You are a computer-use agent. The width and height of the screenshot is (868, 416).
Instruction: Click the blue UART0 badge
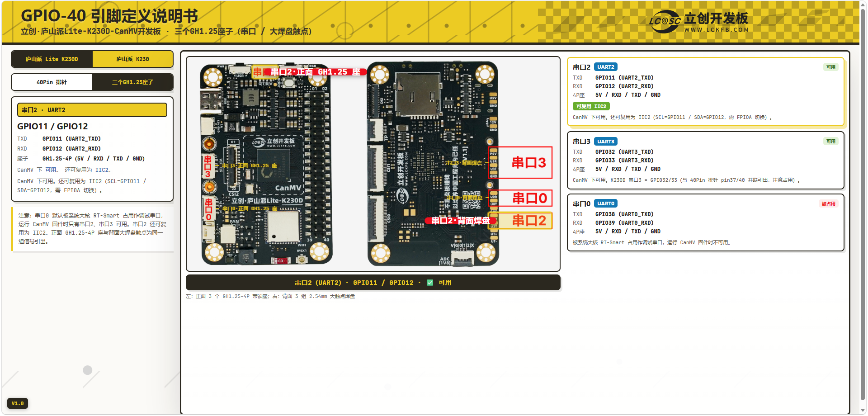pyautogui.click(x=606, y=203)
